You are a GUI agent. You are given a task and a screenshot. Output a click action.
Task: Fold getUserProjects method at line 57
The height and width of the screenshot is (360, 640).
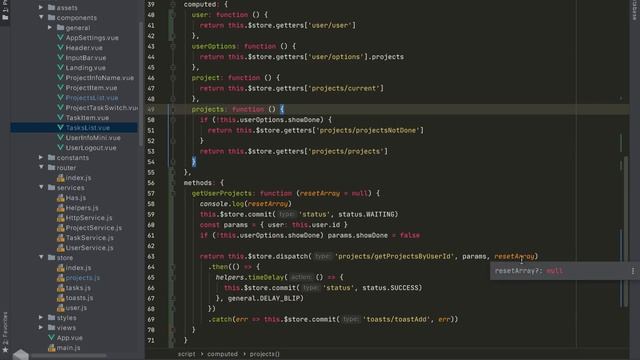coord(173,193)
